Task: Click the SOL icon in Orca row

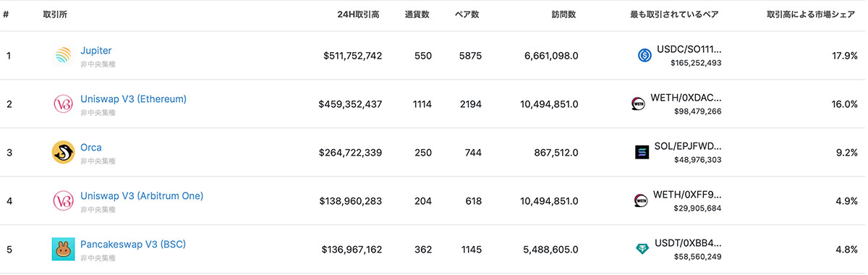Action: (x=642, y=153)
